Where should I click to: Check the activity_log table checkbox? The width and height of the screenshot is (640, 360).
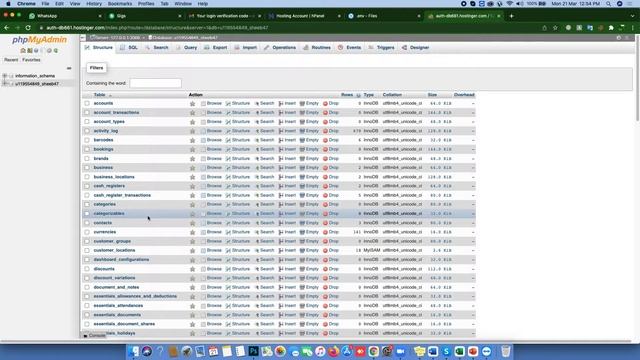[87, 131]
